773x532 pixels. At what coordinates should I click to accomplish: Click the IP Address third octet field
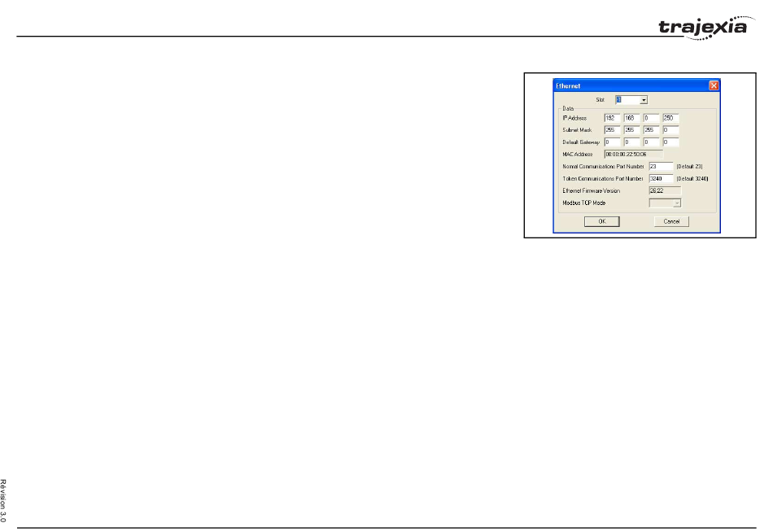click(x=651, y=118)
